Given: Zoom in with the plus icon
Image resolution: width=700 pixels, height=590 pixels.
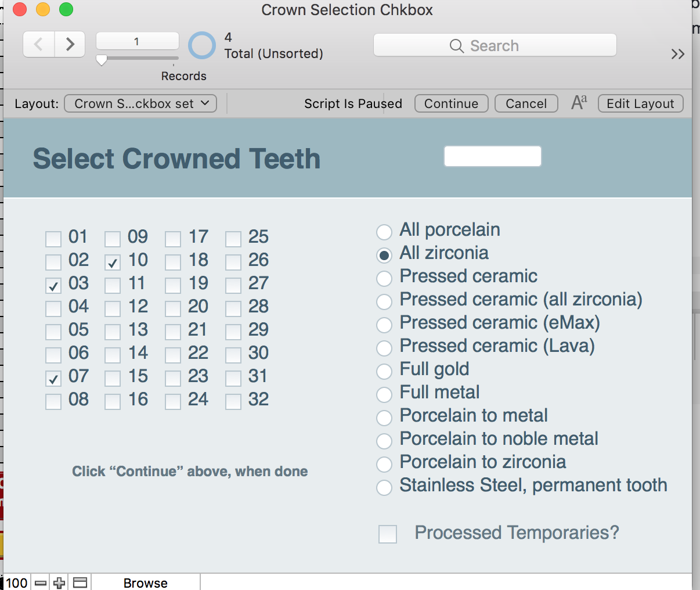Looking at the screenshot, I should 59,582.
